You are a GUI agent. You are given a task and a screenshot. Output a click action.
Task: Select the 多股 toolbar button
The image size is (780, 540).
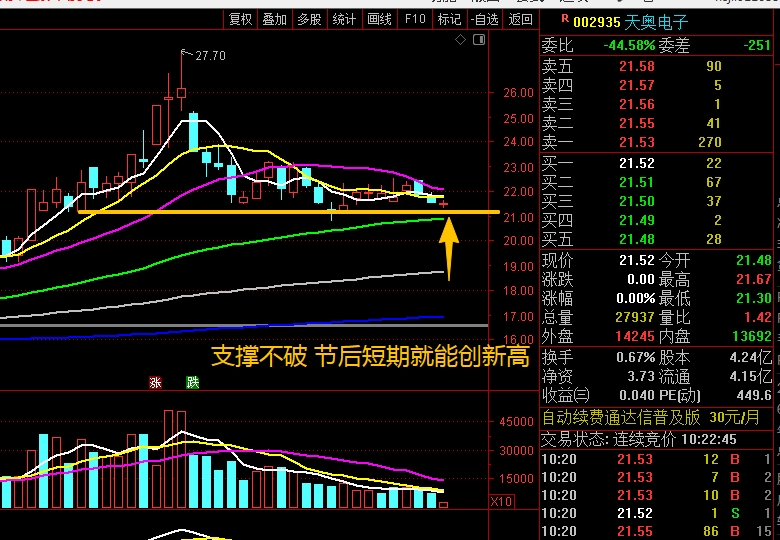[x=309, y=19]
